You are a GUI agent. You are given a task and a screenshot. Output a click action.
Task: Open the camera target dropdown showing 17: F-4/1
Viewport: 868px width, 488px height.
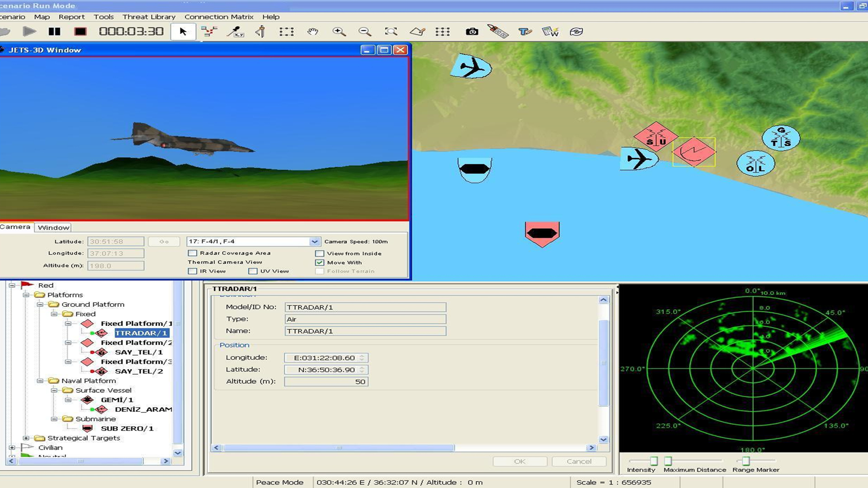pos(314,241)
